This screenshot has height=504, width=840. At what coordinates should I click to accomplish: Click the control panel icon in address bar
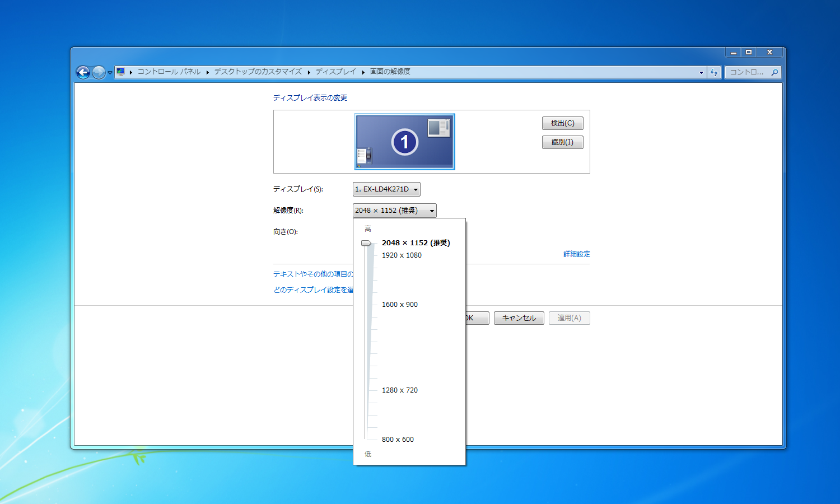[120, 72]
